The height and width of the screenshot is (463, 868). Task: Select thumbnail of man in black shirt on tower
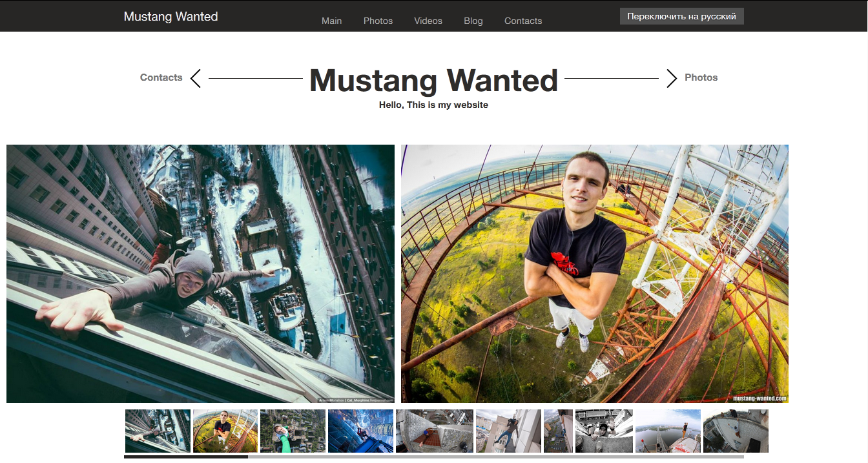click(225, 431)
